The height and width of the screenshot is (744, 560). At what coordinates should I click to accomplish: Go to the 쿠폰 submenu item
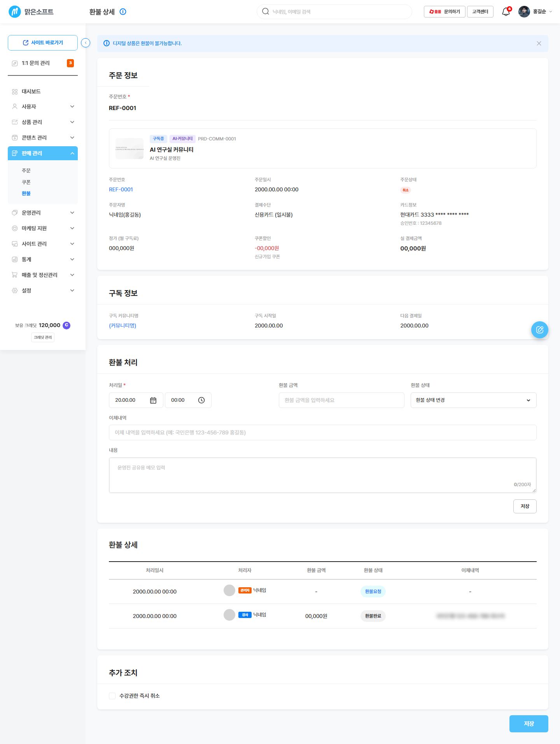[x=26, y=182]
